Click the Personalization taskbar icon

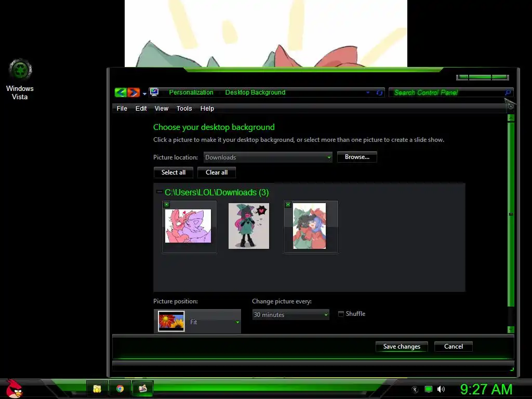[x=142, y=389]
